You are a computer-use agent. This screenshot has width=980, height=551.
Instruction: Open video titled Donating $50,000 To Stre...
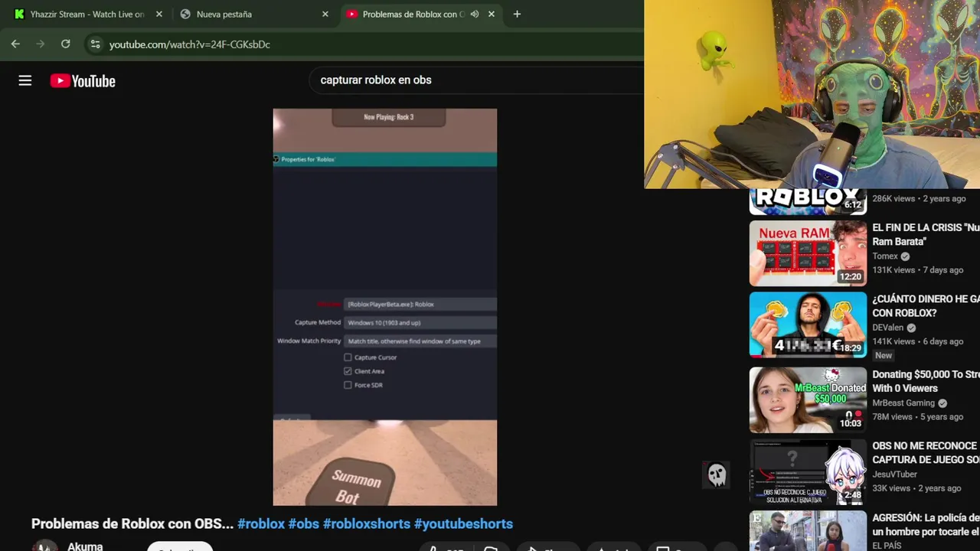926,381
